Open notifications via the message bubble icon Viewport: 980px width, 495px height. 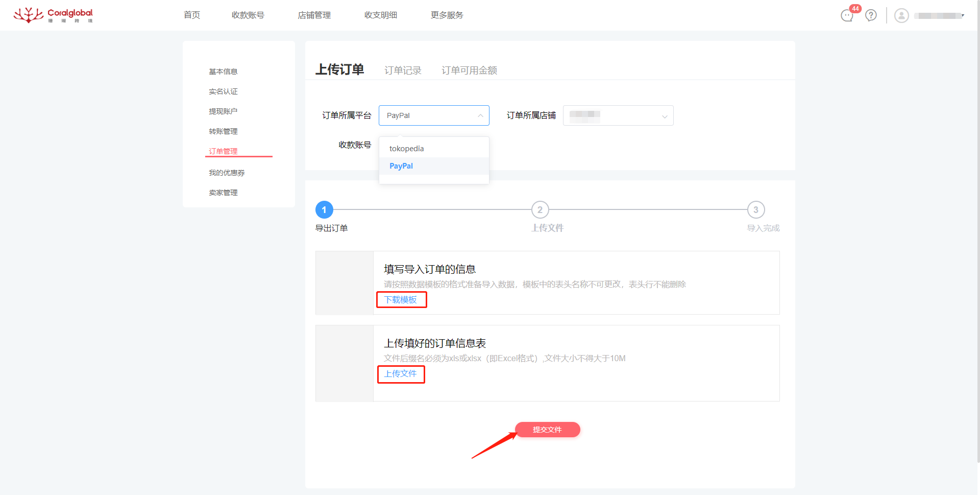pos(846,15)
